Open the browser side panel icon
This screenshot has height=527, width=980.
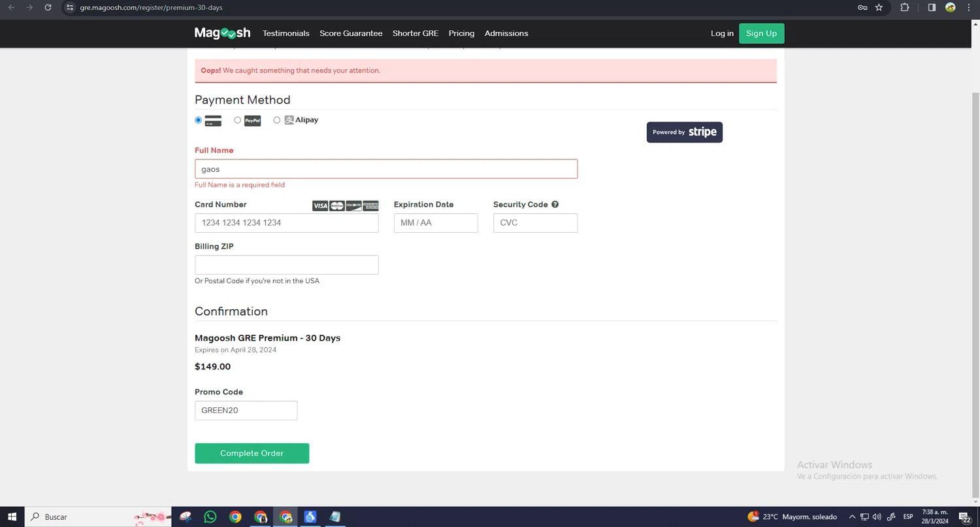(932, 7)
